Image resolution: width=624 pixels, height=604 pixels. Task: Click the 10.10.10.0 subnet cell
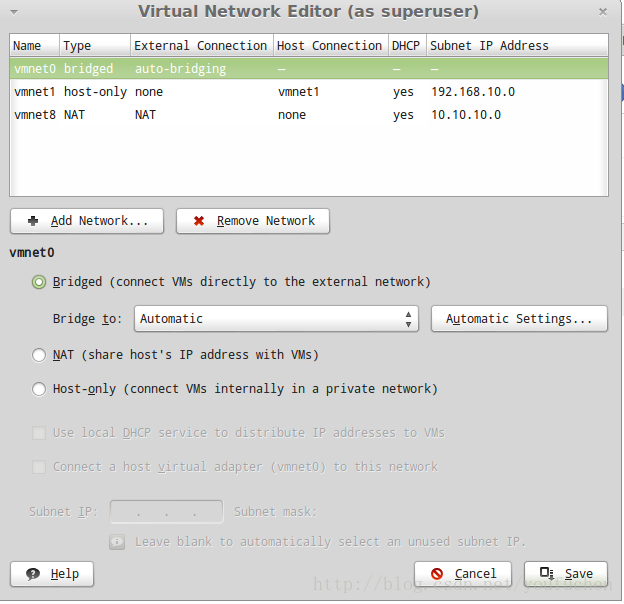pyautogui.click(x=466, y=115)
